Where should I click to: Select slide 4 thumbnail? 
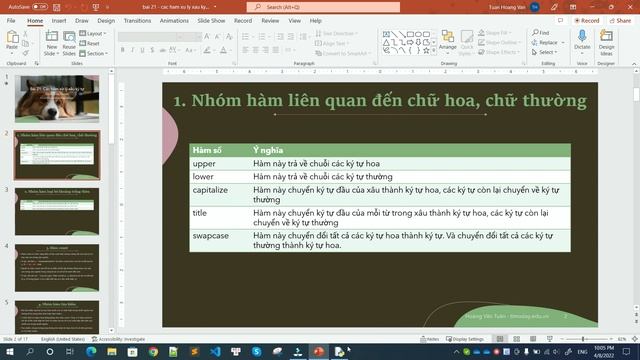(57, 267)
